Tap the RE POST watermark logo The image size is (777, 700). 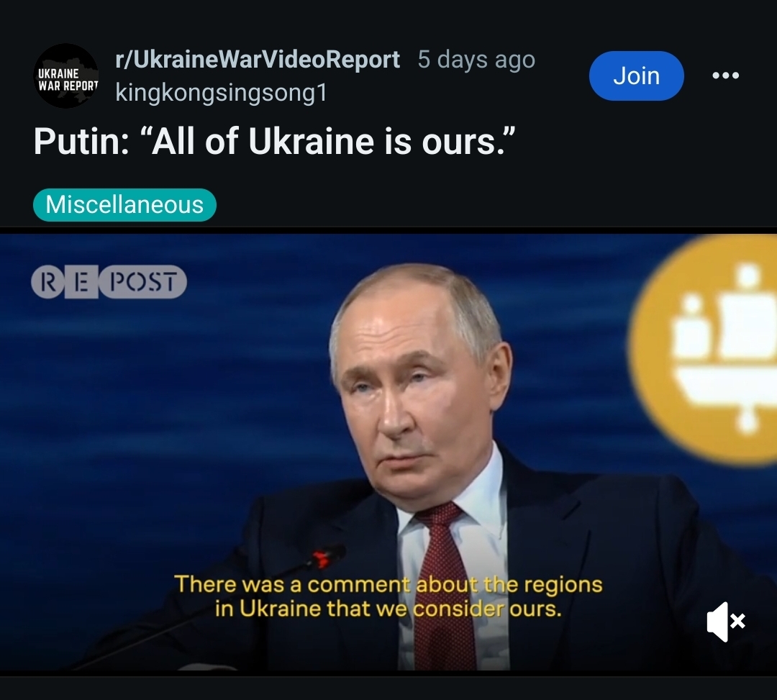tap(109, 282)
